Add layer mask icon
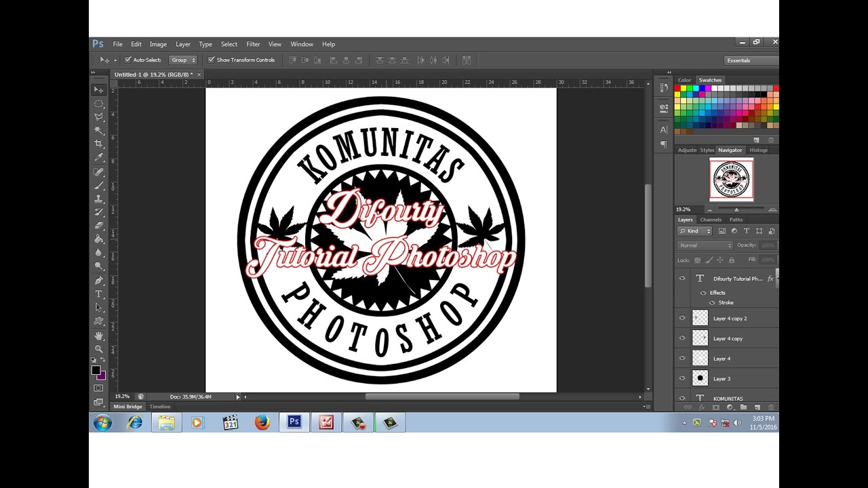The image size is (868, 488). (715, 407)
